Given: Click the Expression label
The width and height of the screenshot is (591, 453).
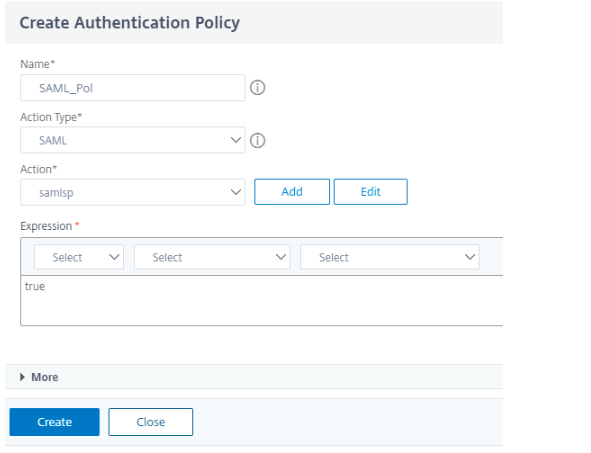Looking at the screenshot, I should click(x=46, y=226).
